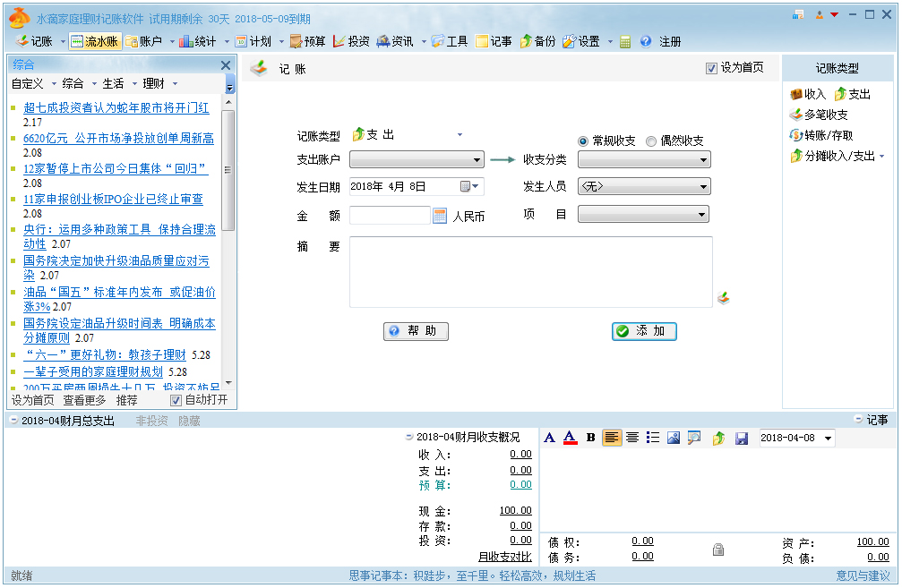
Task: Open the calculator icon in toolbar
Action: 625,41
